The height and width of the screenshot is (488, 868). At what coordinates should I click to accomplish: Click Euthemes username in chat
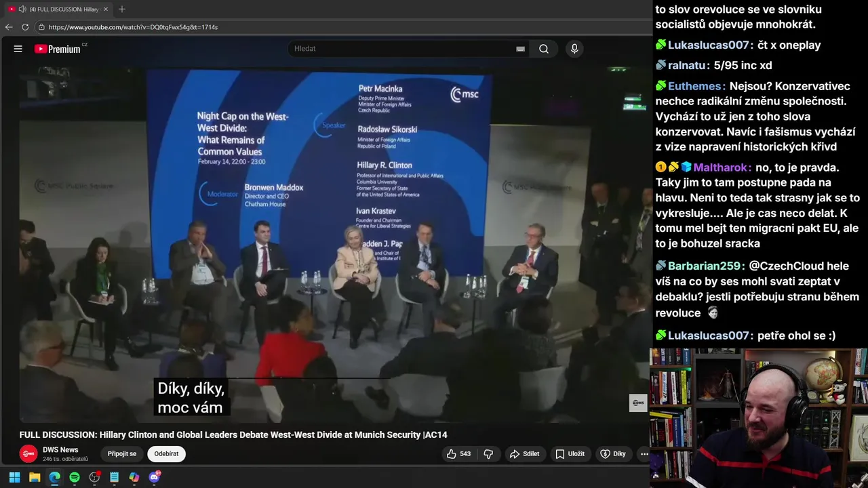point(695,87)
